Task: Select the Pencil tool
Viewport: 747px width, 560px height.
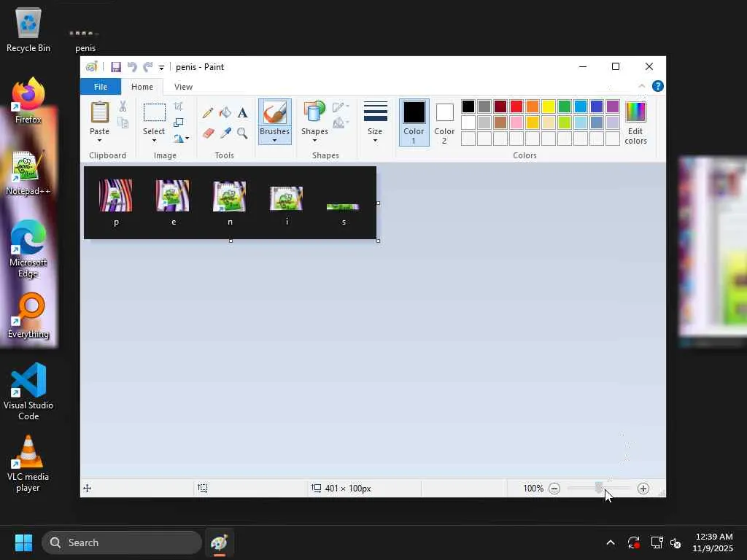Action: click(x=208, y=113)
